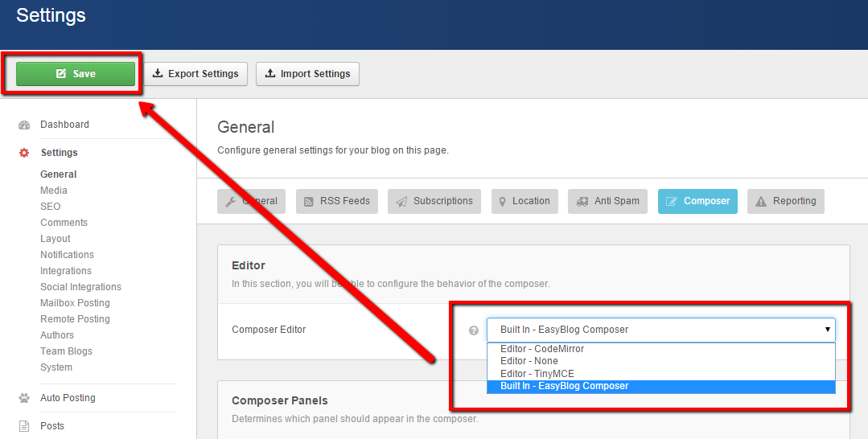The height and width of the screenshot is (439, 868).
Task: Open Remote Posting settings link
Action: [x=76, y=319]
